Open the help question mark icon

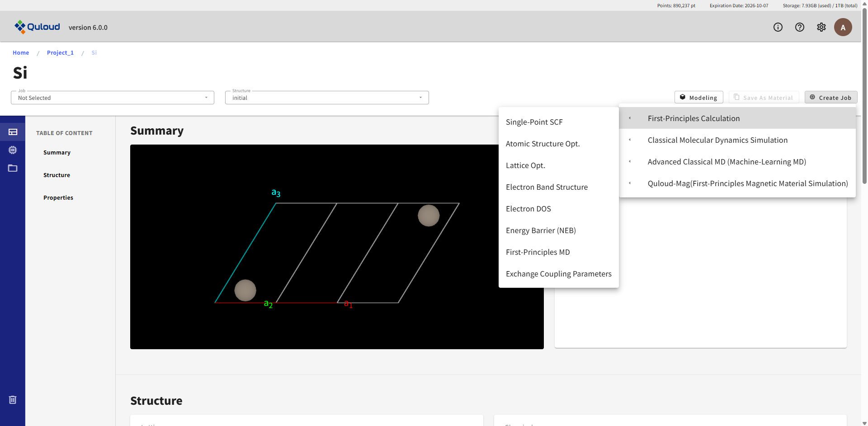pyautogui.click(x=799, y=27)
